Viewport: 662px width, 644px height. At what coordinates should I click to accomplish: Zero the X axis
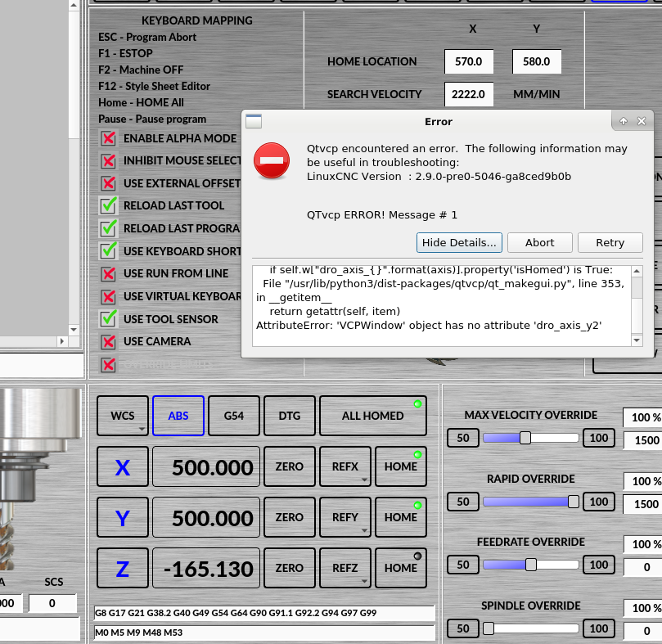tap(290, 466)
